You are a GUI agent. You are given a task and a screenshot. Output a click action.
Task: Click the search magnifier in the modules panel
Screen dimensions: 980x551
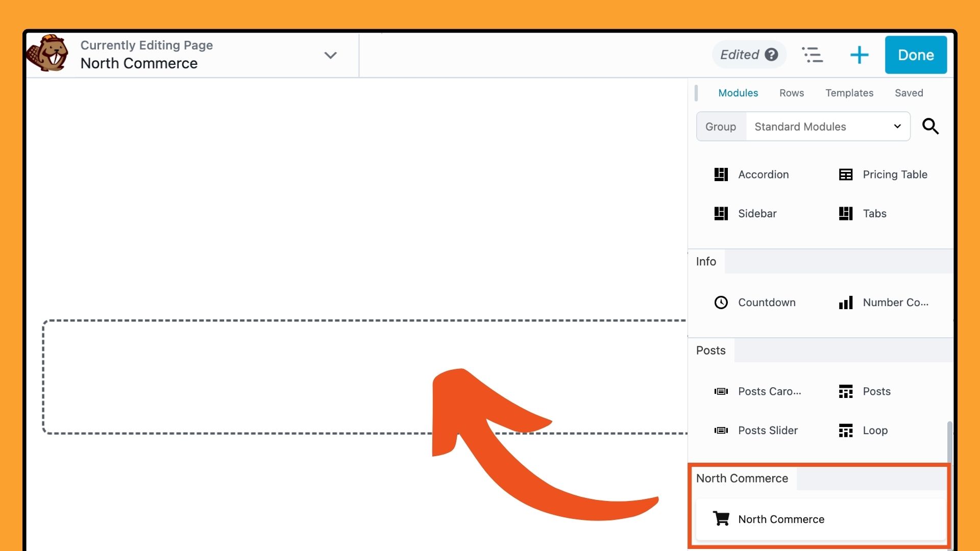coord(930,126)
